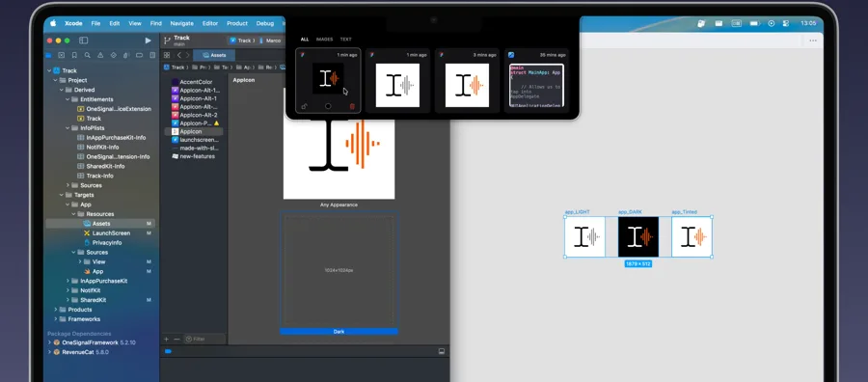Image resolution: width=868 pixels, height=382 pixels.
Task: Open the Xcode menu
Action: 73,23
